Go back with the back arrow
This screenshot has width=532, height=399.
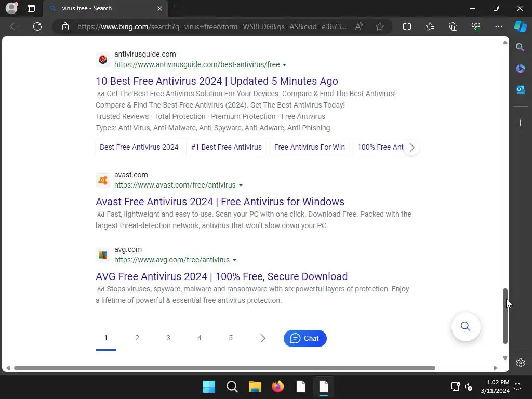click(x=15, y=26)
